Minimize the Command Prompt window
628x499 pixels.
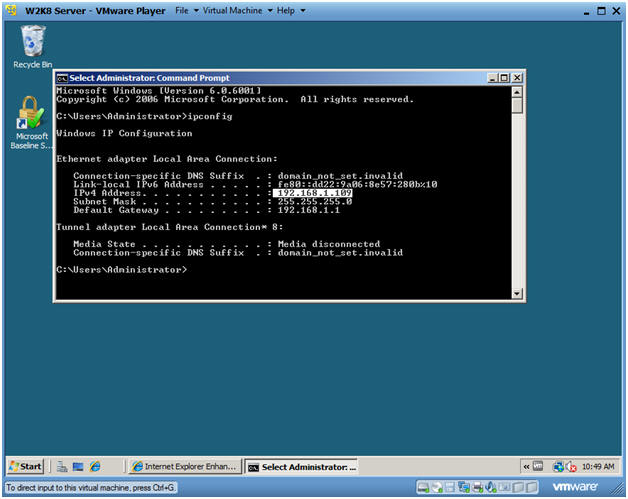pos(492,78)
